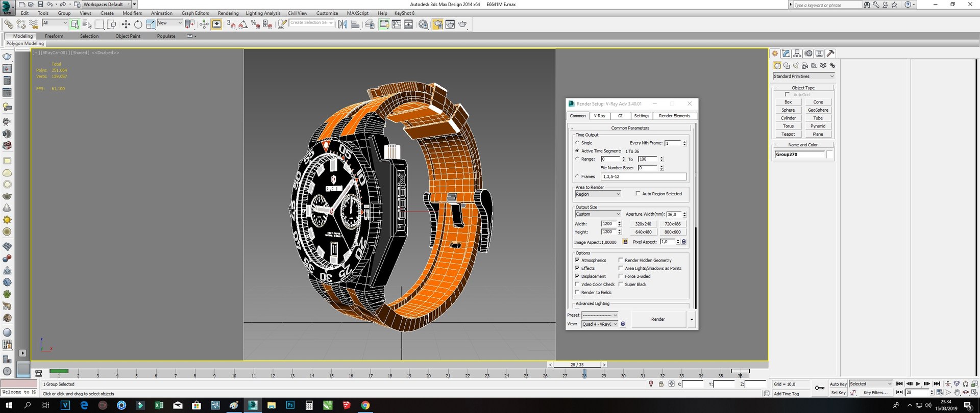This screenshot has height=413, width=980.
Task: Select the Lights category icon
Action: pyautogui.click(x=795, y=66)
